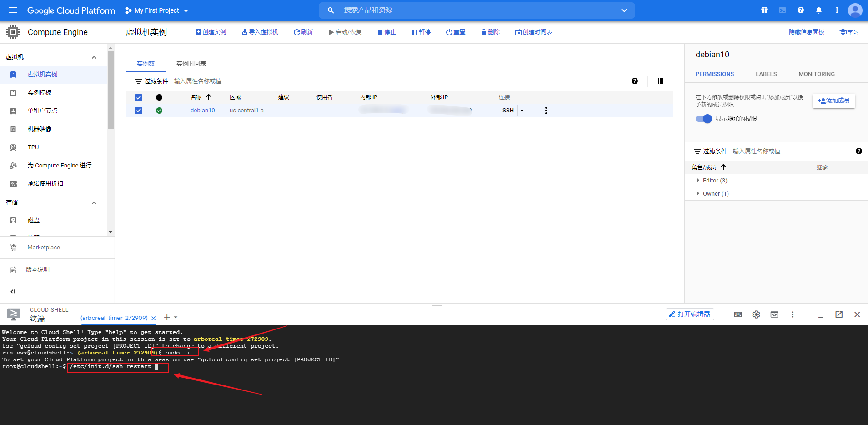Uncheck the debian10 row checkbox
The image size is (868, 425).
point(139,111)
